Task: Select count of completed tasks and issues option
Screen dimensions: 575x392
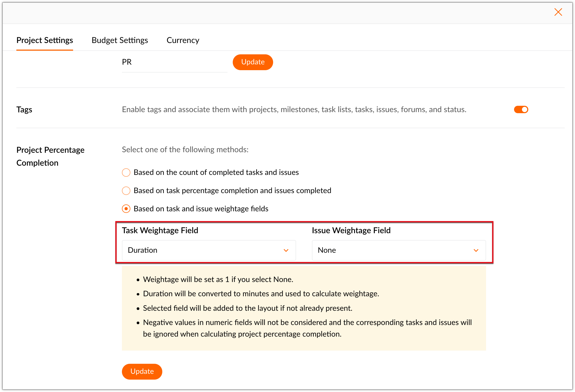Action: (x=126, y=173)
